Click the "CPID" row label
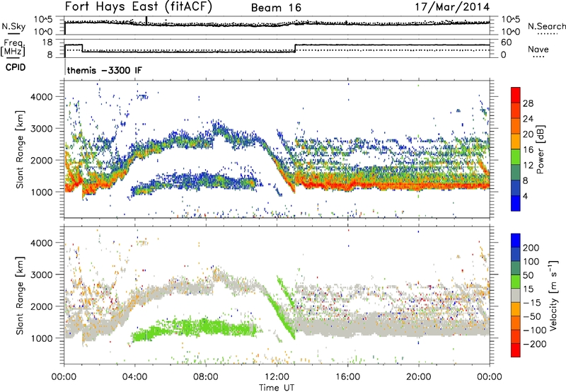 (16, 67)
